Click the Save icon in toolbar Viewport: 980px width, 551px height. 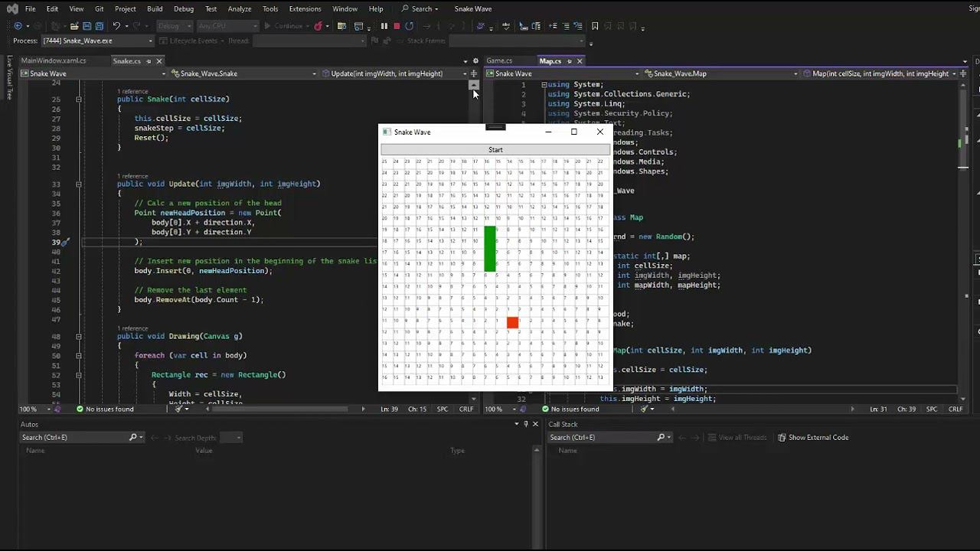(87, 26)
